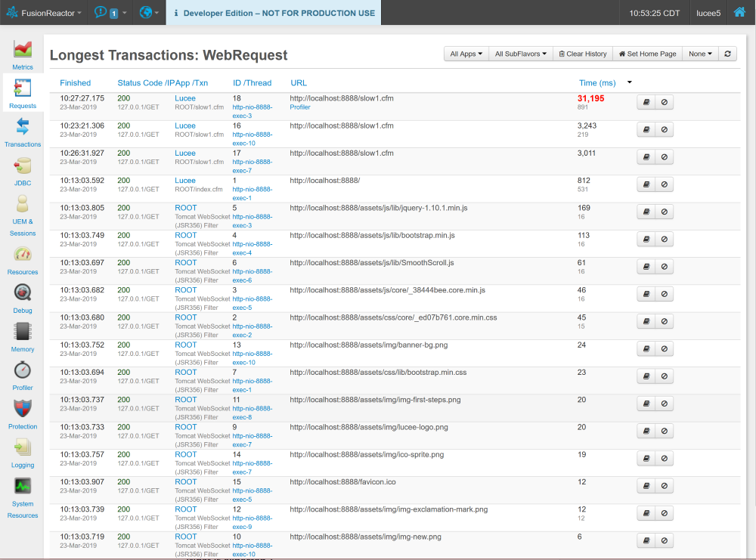Click block icon for SmoothScroll.js row
This screenshot has width=756, height=560.
[x=665, y=267]
